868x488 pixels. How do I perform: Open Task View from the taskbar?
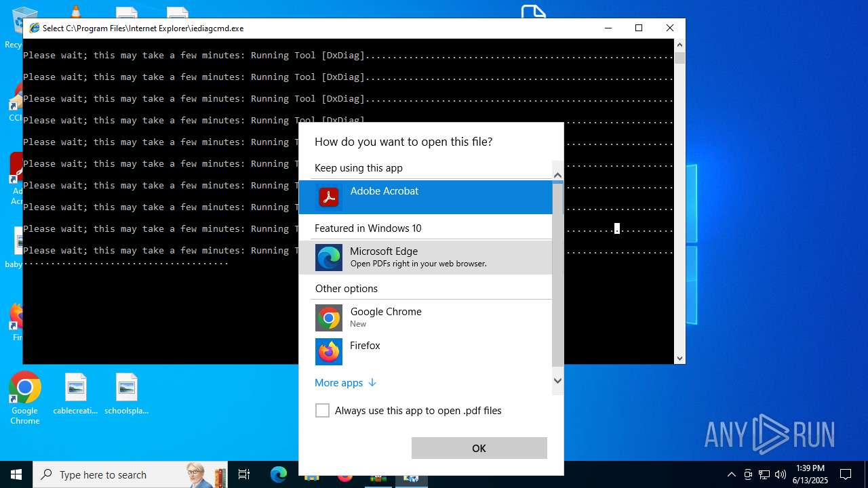coord(244,474)
